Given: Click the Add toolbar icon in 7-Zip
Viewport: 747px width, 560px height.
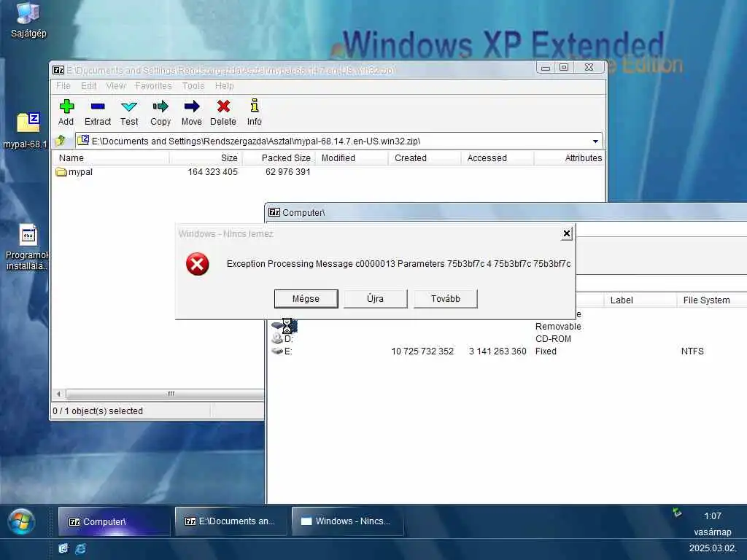Looking at the screenshot, I should tap(66, 112).
